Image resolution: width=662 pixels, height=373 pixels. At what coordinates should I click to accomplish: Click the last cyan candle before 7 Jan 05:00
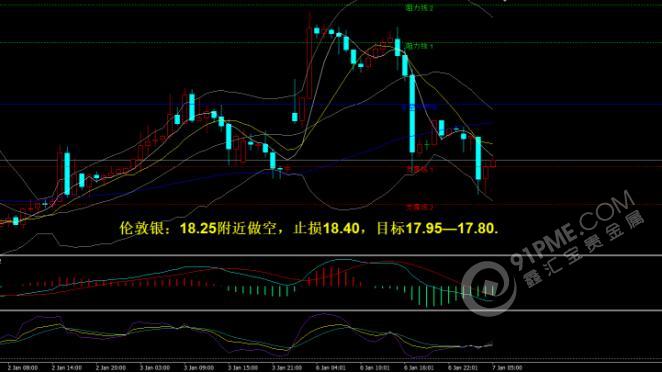click(478, 158)
